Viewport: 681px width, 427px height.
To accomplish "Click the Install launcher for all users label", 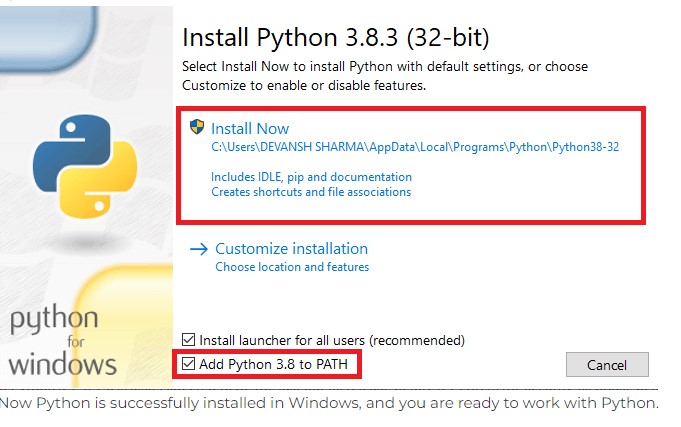I will pos(332,340).
